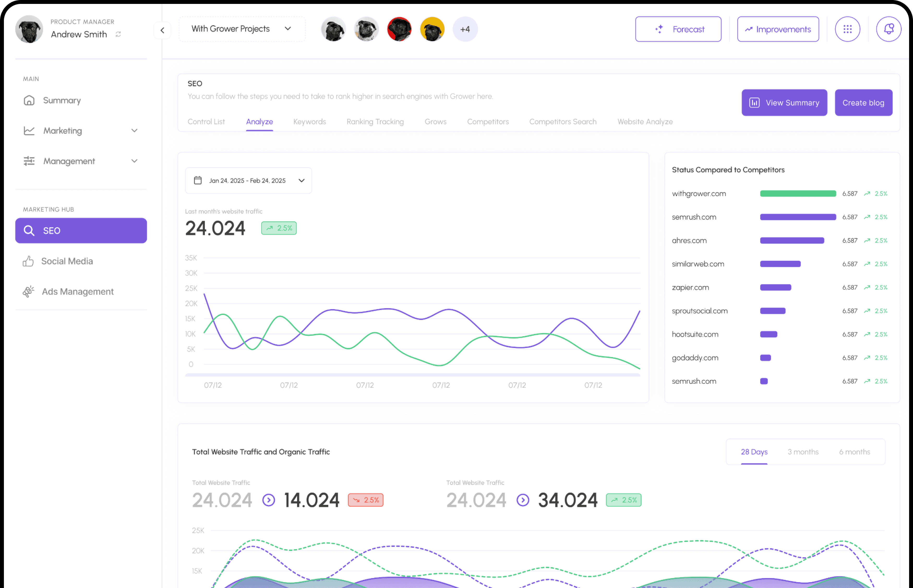Click the refresh icon beside Andrew Smith

pyautogui.click(x=118, y=34)
